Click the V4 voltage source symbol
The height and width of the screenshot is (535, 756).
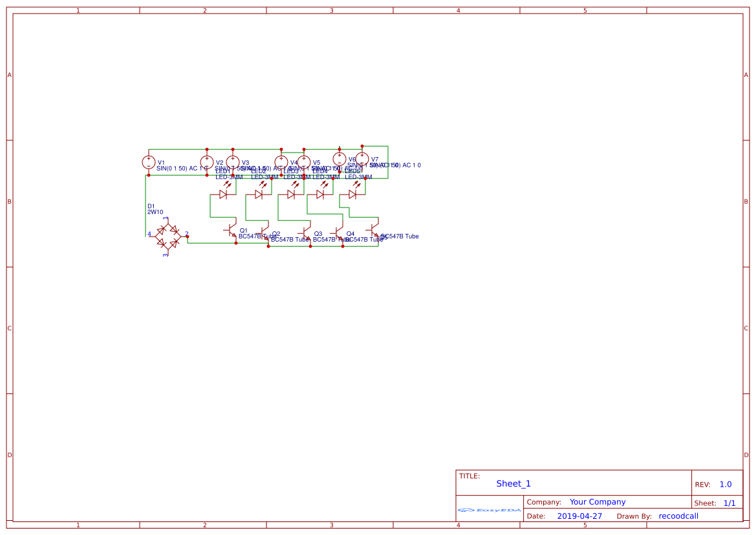tap(281, 162)
